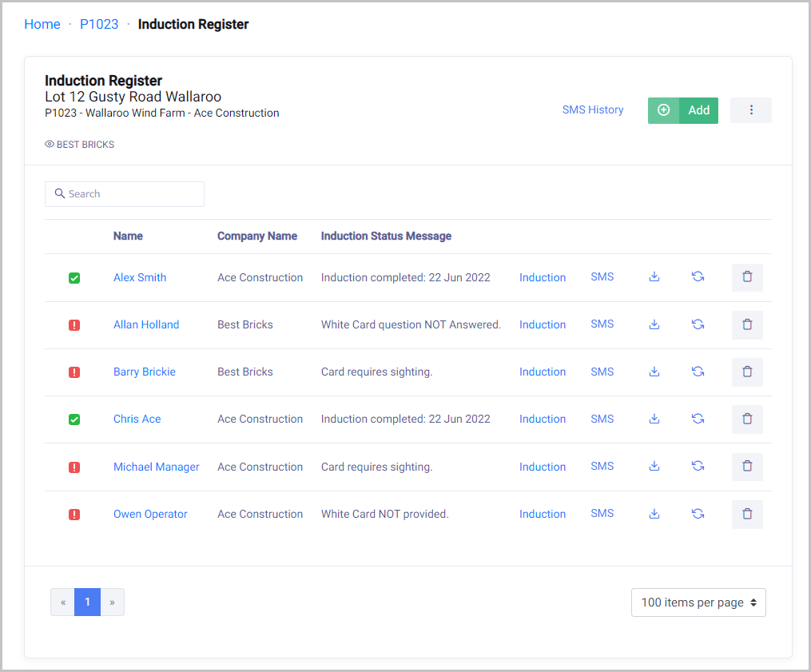The height and width of the screenshot is (672, 811).
Task: Toggle the BEST BRICKS visibility eye
Action: pyautogui.click(x=50, y=145)
